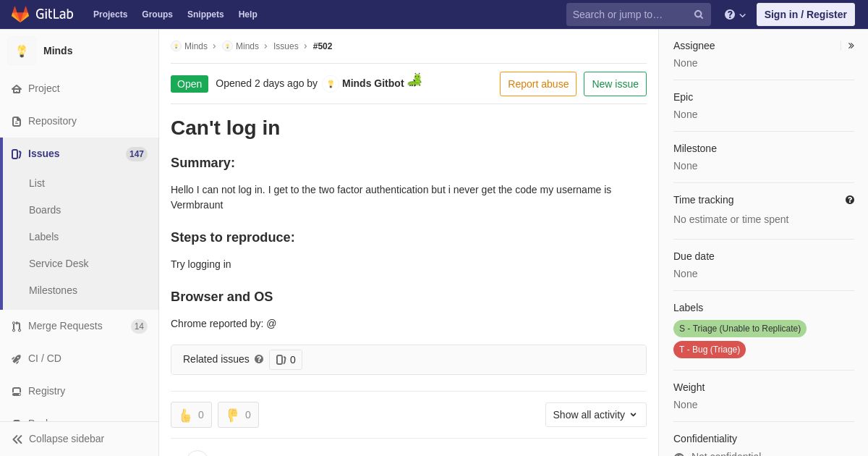Click the Collapse sidebar double-chevron icon

17,439
